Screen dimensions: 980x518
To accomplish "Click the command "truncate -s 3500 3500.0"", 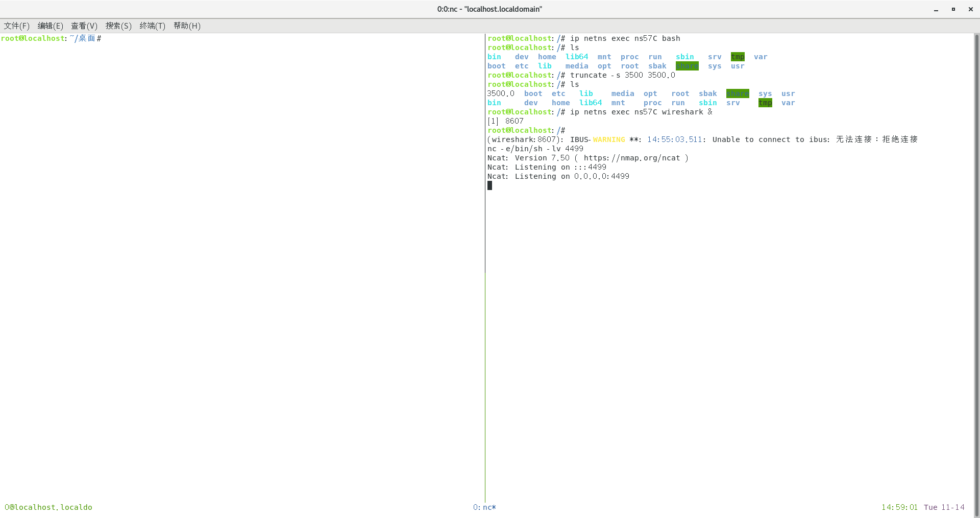I will point(623,75).
